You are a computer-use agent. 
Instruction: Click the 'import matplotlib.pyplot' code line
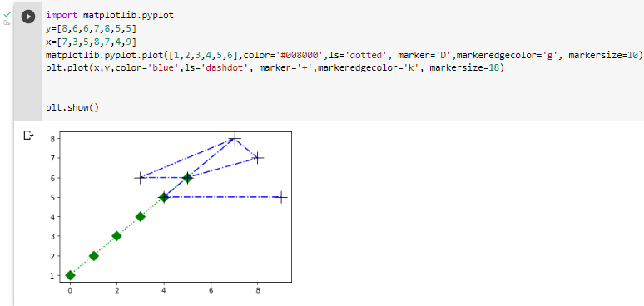coord(110,16)
